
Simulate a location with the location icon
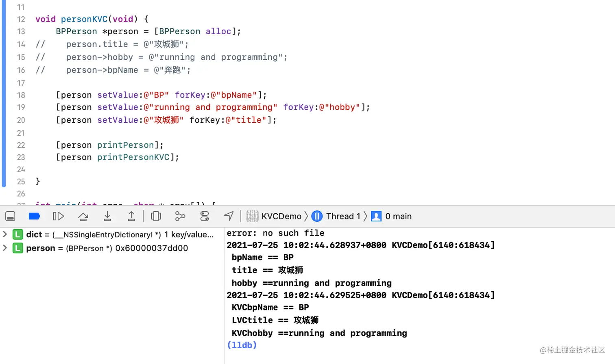(228, 216)
